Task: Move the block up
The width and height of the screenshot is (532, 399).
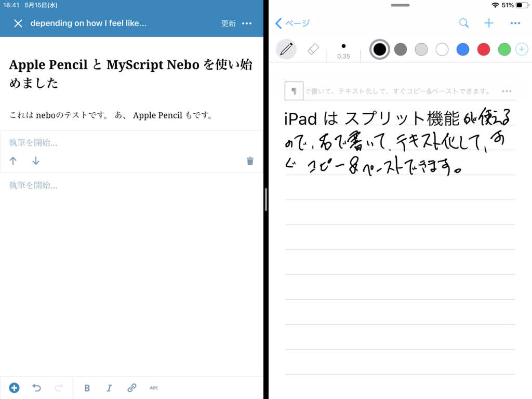Action: (13, 161)
